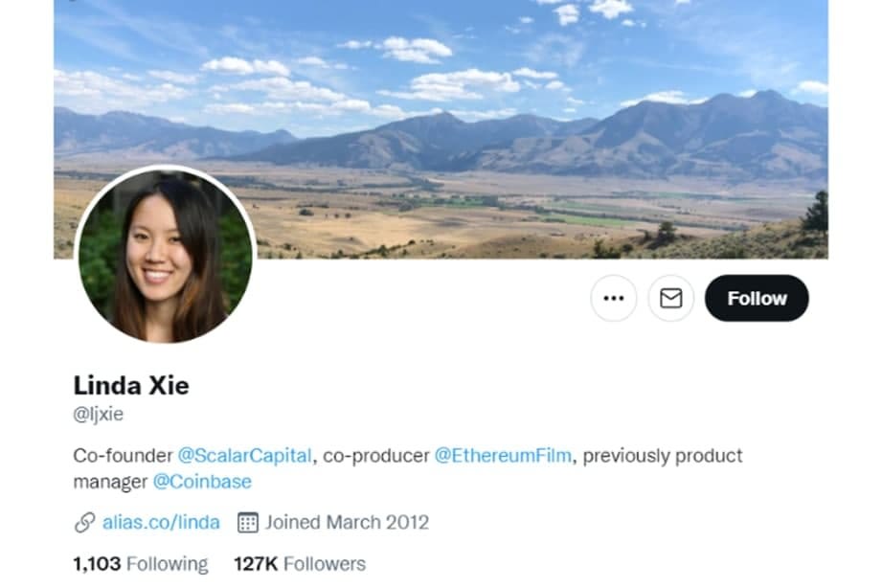The width and height of the screenshot is (882, 588).
Task: Click the 127K follower count number
Action: click(256, 564)
